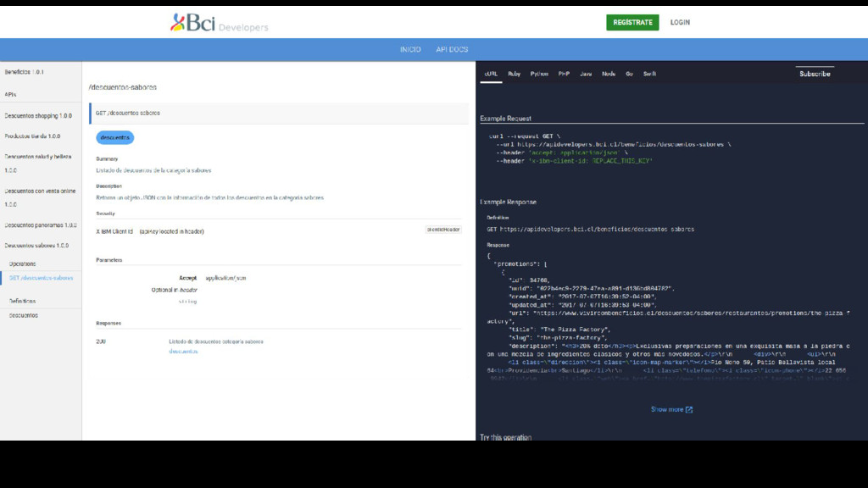Click the GET /descuentos-sabores operation header
Screen dimensions: 868x488
[279, 113]
